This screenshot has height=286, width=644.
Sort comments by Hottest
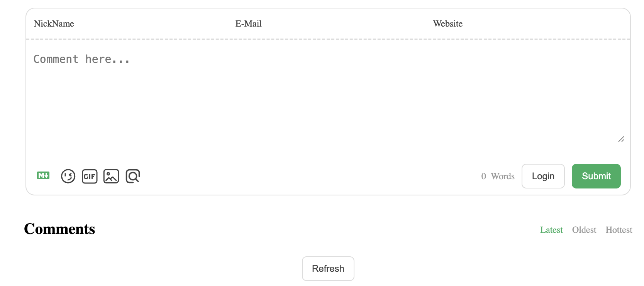point(619,230)
